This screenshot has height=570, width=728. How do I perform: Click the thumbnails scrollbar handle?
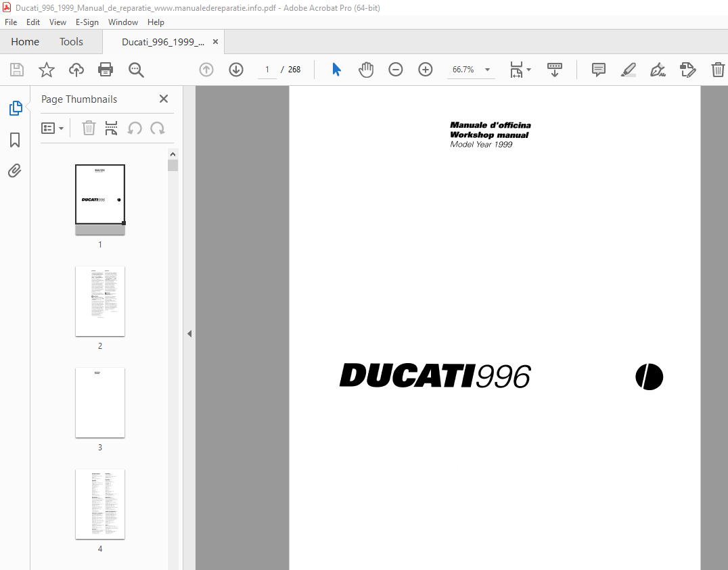pos(173,166)
